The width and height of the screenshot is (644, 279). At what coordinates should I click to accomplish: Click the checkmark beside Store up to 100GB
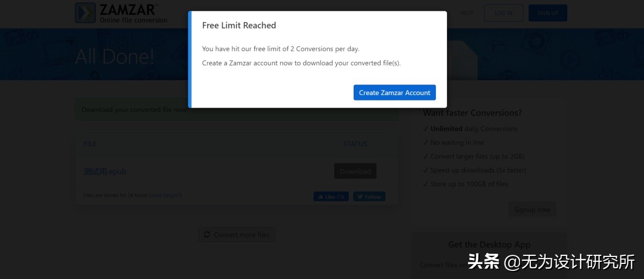[426, 184]
